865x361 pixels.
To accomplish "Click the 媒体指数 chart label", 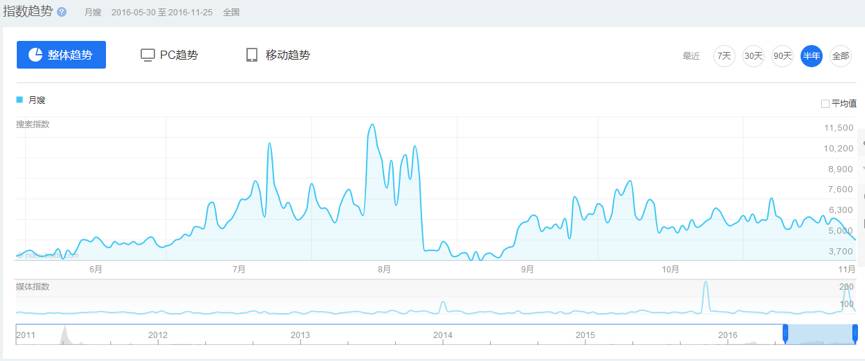I will point(33,286).
